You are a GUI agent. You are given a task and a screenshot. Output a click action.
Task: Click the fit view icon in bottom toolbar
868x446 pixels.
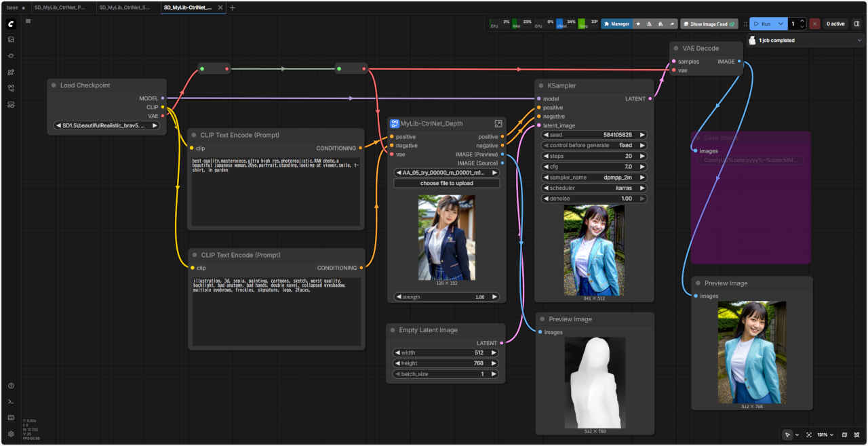(809, 434)
